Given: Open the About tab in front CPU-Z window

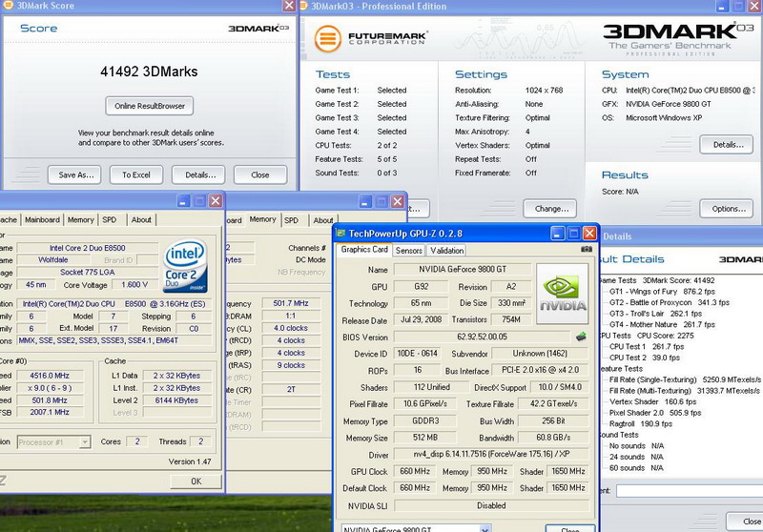Looking at the screenshot, I should coord(141,220).
